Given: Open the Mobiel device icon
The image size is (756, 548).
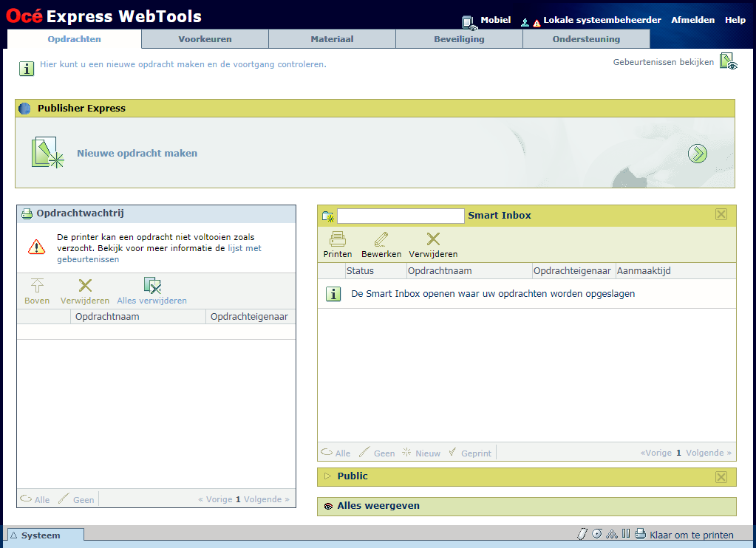Looking at the screenshot, I should (x=469, y=23).
